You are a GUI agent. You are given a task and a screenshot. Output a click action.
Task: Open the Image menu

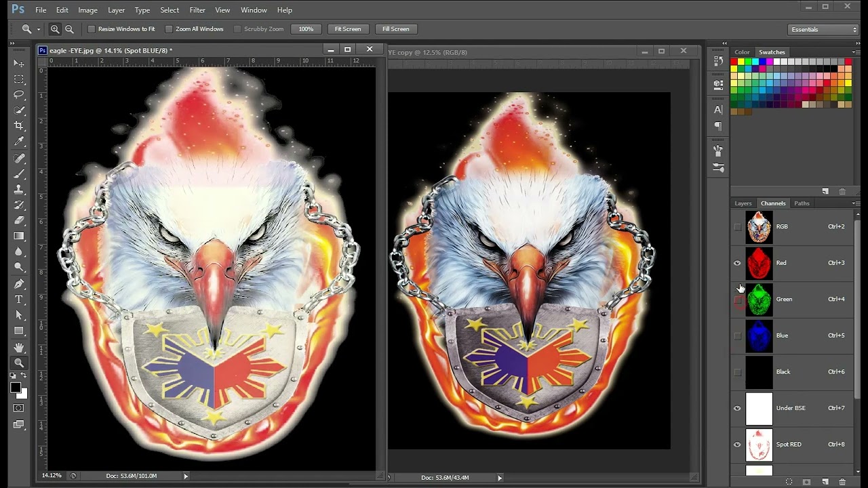[x=87, y=10]
